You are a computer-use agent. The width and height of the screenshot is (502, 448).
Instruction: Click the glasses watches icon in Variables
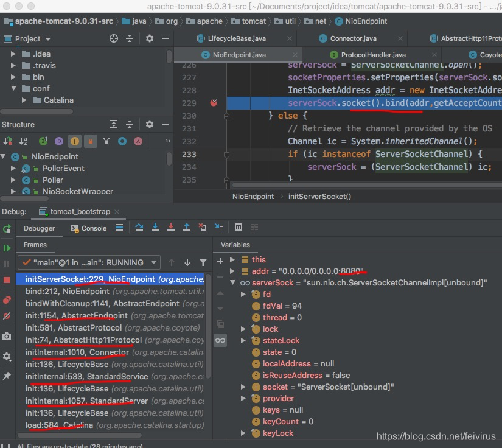tap(220, 340)
